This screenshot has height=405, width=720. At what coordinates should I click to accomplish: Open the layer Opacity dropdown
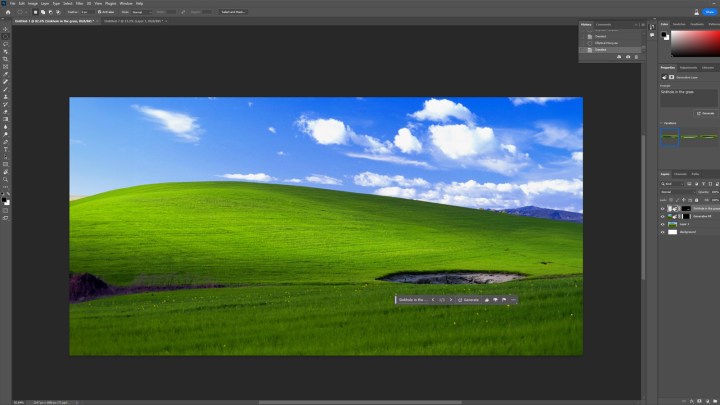coord(714,192)
